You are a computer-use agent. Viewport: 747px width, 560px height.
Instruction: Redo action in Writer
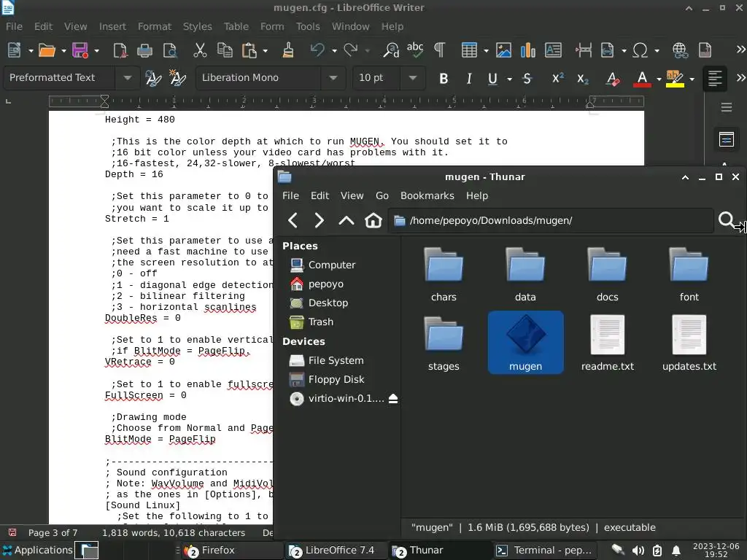351,50
